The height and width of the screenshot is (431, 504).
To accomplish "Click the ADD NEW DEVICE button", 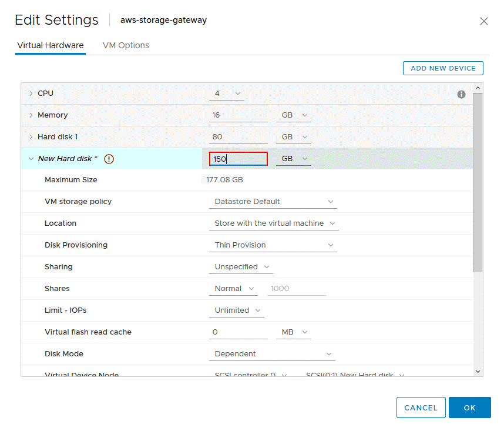I will tap(443, 68).
